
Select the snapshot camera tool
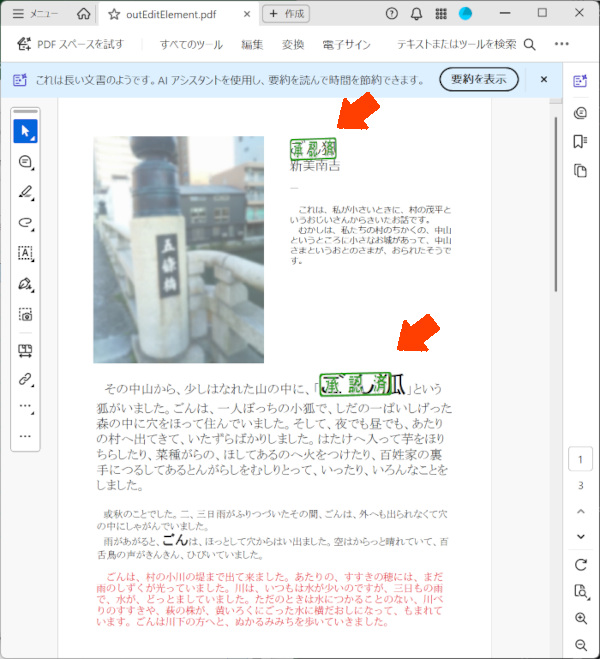pos(25,315)
